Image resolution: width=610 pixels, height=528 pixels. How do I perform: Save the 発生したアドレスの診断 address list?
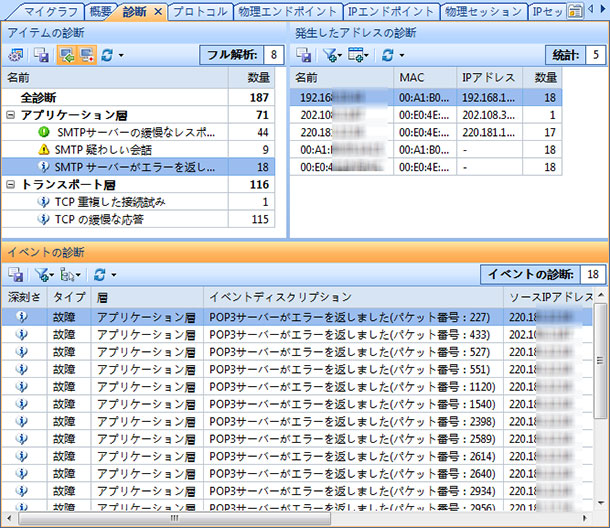pyautogui.click(x=304, y=54)
